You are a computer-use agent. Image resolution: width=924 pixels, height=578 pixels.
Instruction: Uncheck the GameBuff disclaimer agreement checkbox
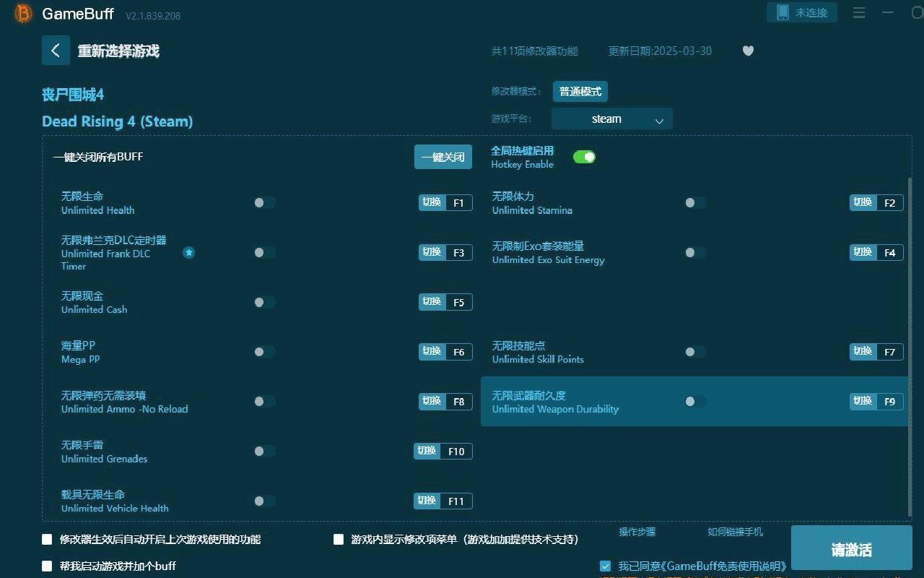pyautogui.click(x=605, y=566)
